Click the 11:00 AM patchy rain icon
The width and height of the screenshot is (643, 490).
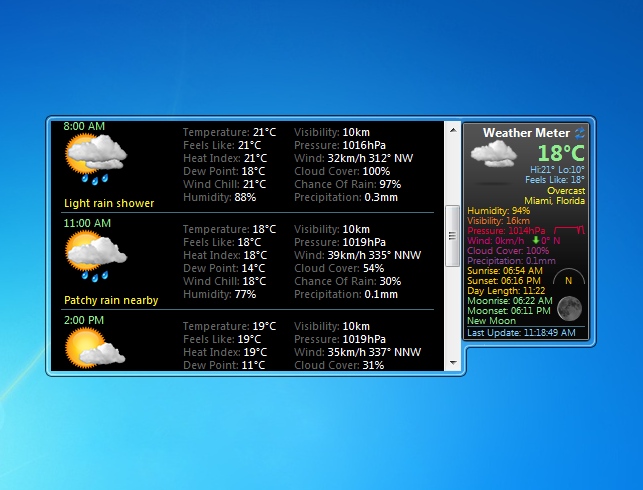(96, 256)
